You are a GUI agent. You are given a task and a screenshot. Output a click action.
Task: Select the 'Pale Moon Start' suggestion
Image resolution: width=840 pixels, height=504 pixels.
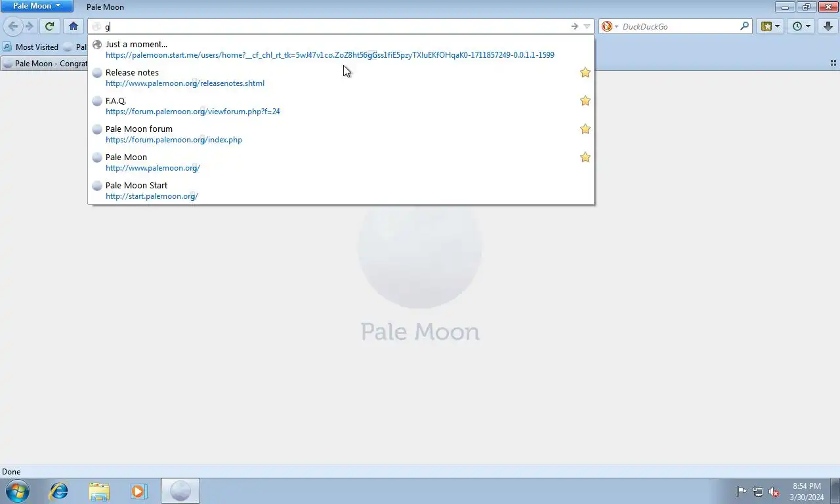tap(136, 185)
